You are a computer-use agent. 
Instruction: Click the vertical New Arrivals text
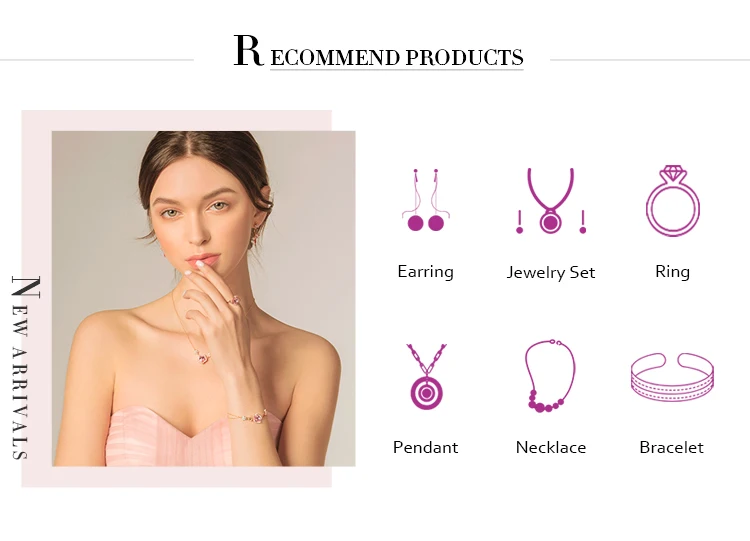[x=25, y=367]
